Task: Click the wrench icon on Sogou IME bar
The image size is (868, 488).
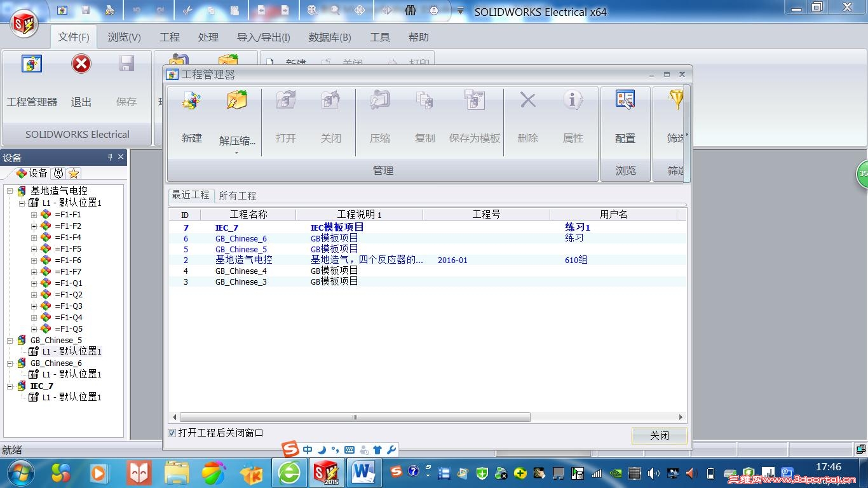Action: (x=391, y=450)
